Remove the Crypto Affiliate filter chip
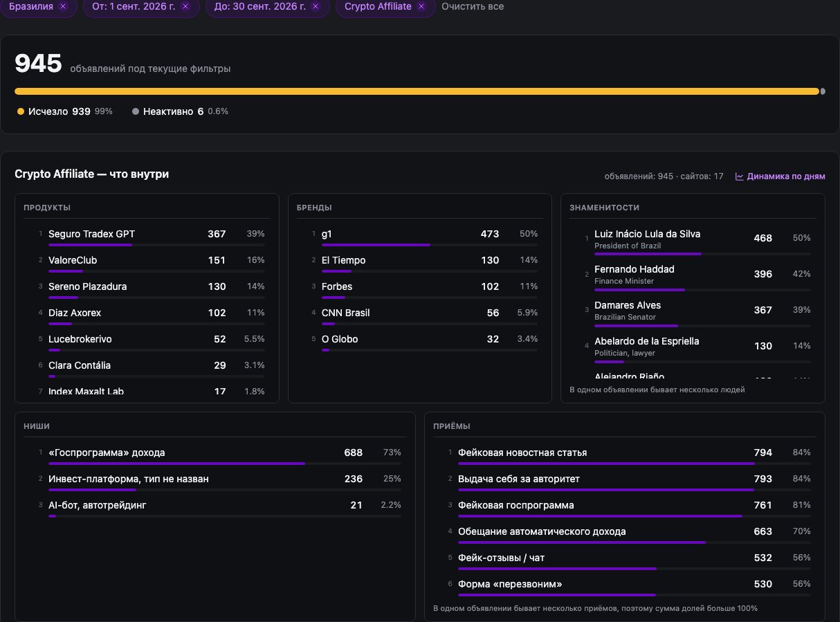The width and height of the screenshot is (840, 622). coord(421,6)
